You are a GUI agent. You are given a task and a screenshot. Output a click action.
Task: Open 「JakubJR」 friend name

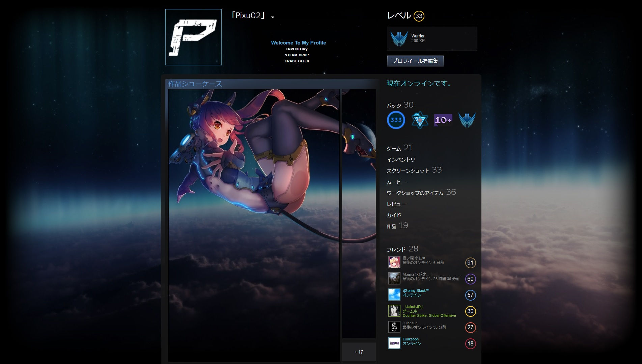(x=413, y=307)
